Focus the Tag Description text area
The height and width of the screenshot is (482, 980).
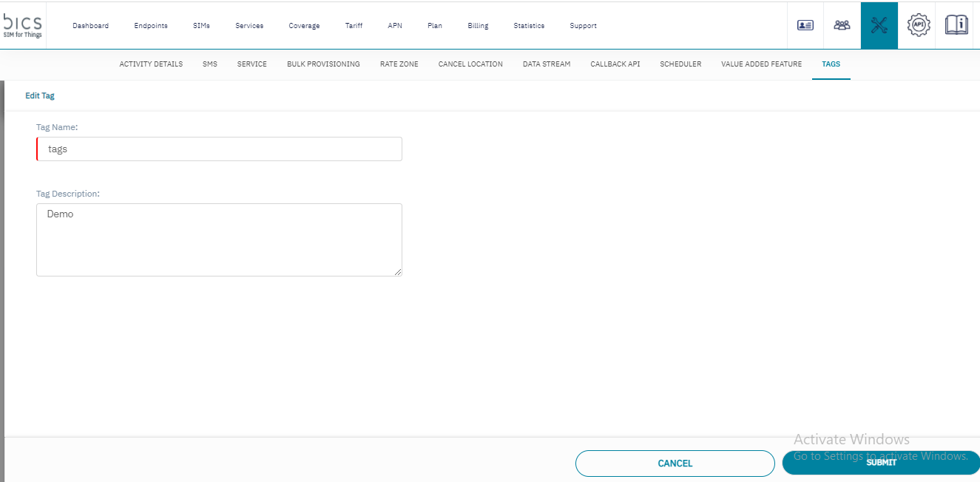(x=219, y=240)
